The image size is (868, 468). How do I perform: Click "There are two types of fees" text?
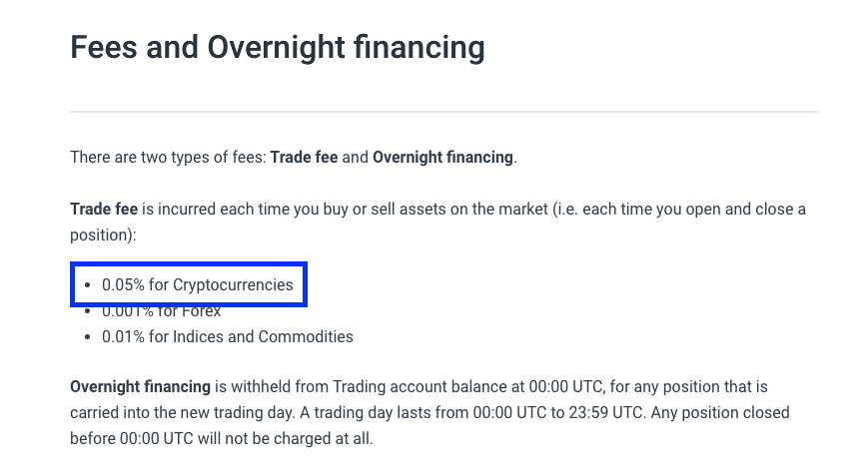(x=168, y=158)
